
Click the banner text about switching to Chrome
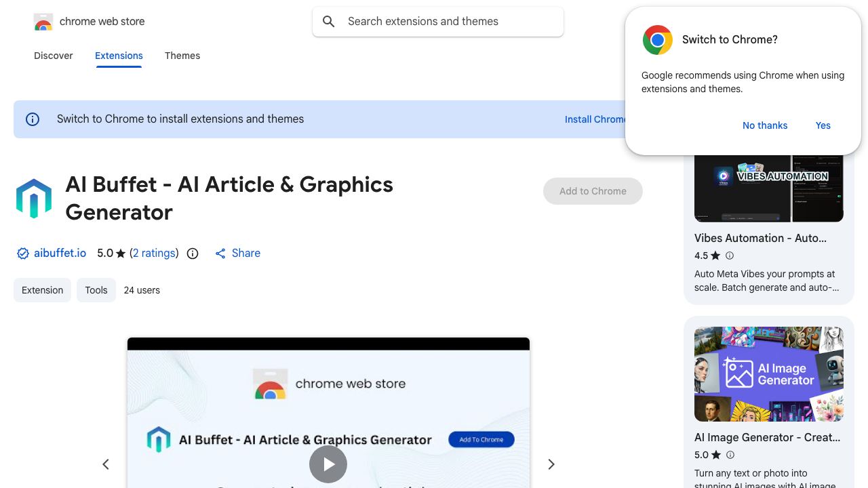180,119
